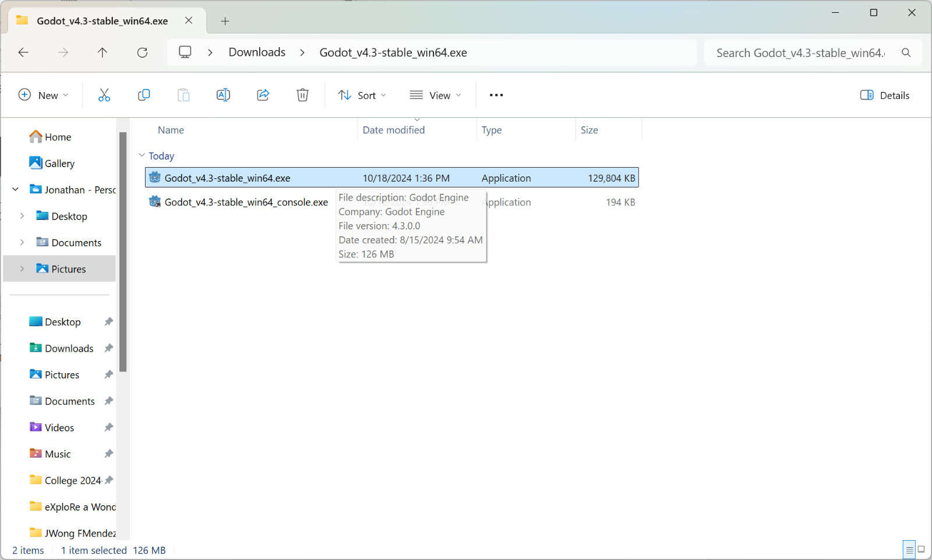This screenshot has width=932, height=560.
Task: Go up one folder level
Action: [103, 52]
